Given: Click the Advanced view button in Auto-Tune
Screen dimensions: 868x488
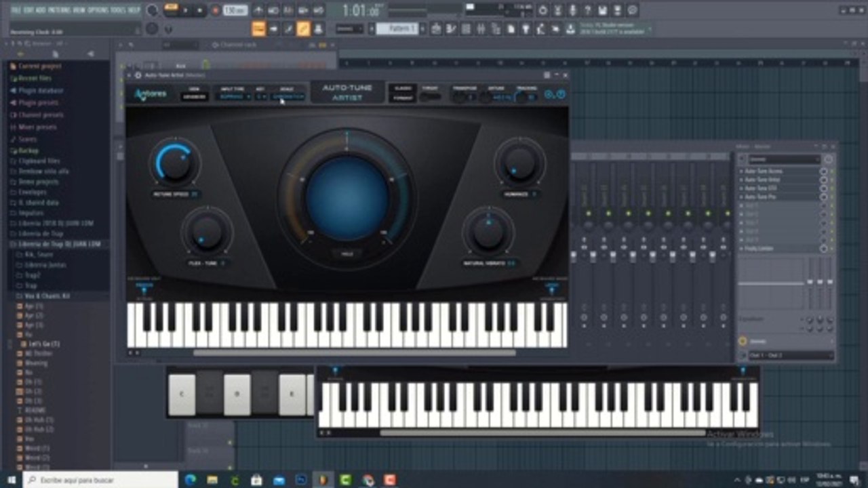Looking at the screenshot, I should [x=195, y=97].
